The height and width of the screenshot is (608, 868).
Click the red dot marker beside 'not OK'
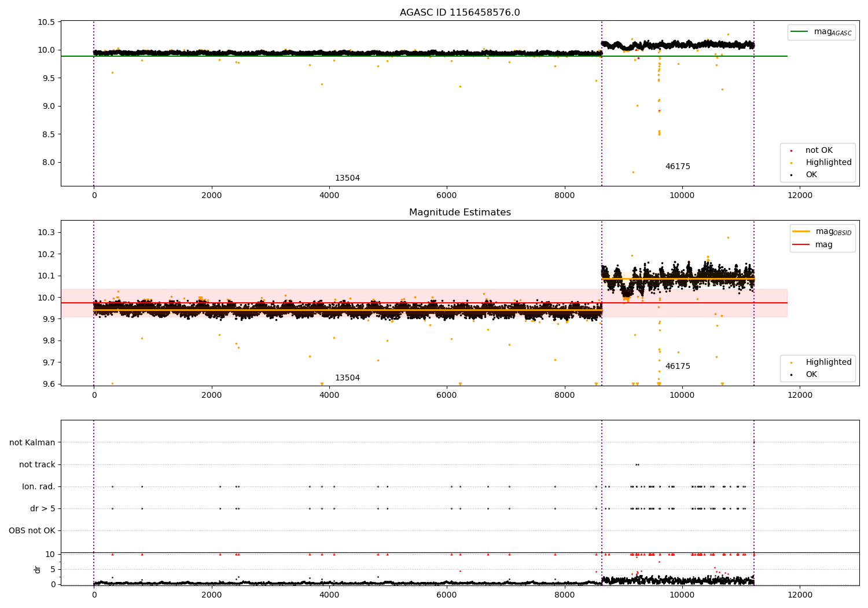tap(791, 151)
